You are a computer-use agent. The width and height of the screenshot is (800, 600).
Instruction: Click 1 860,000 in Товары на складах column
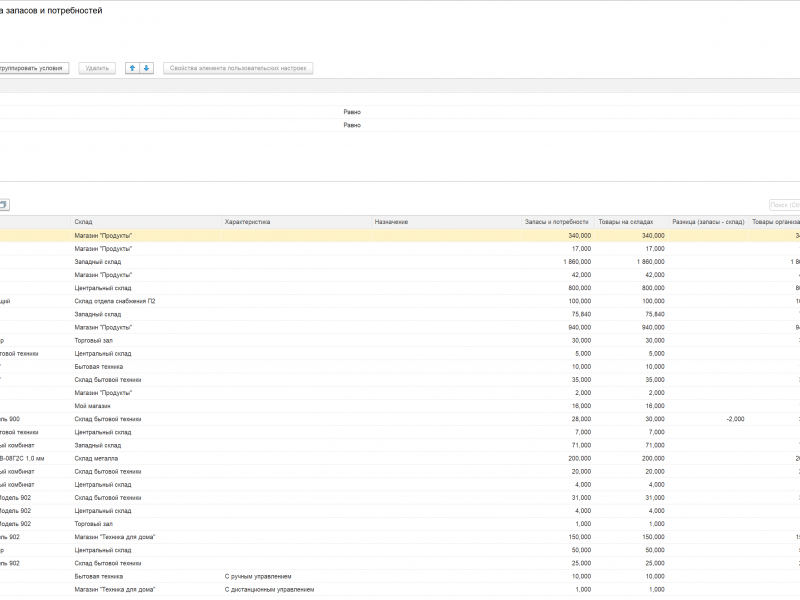(x=651, y=262)
